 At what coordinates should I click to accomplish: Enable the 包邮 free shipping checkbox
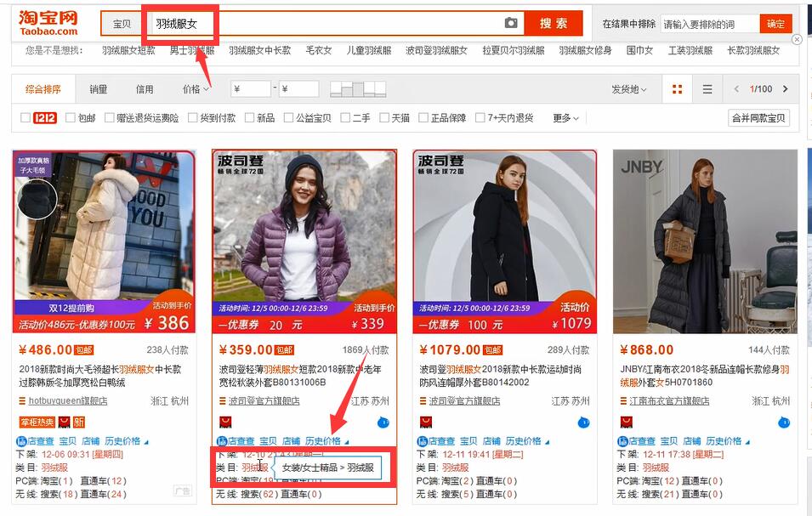[70, 118]
